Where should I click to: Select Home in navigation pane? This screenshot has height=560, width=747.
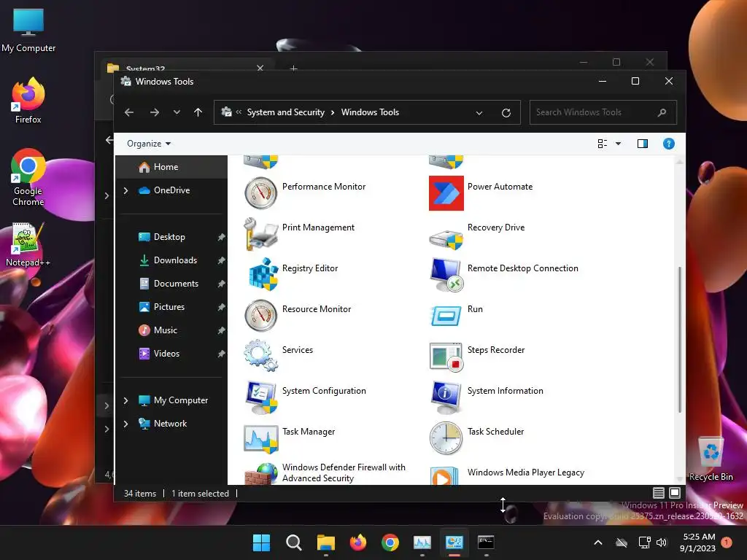pyautogui.click(x=171, y=167)
